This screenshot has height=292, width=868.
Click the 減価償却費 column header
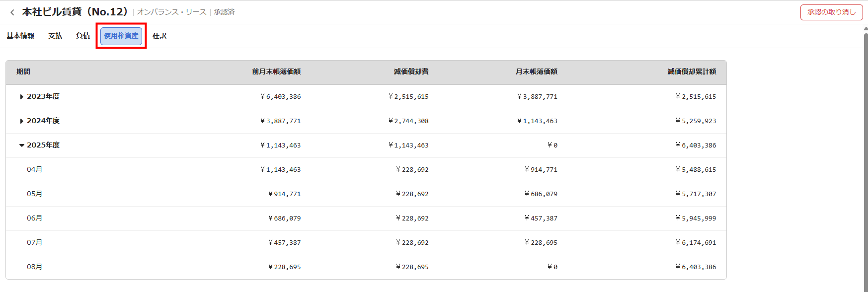(411, 72)
